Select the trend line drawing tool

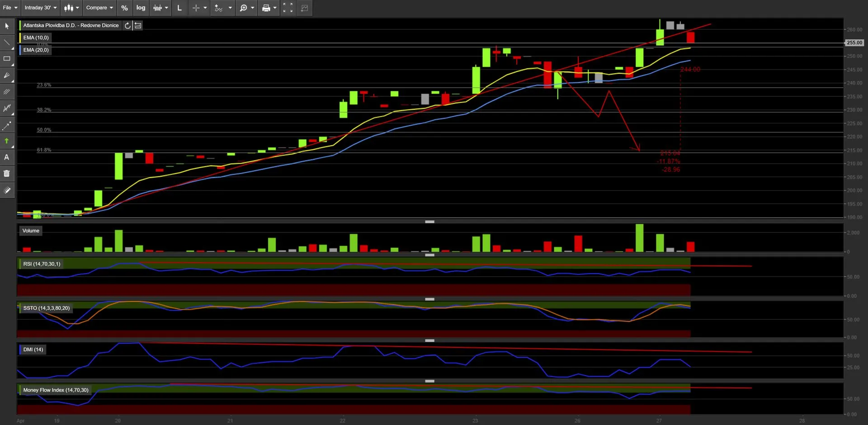7,43
